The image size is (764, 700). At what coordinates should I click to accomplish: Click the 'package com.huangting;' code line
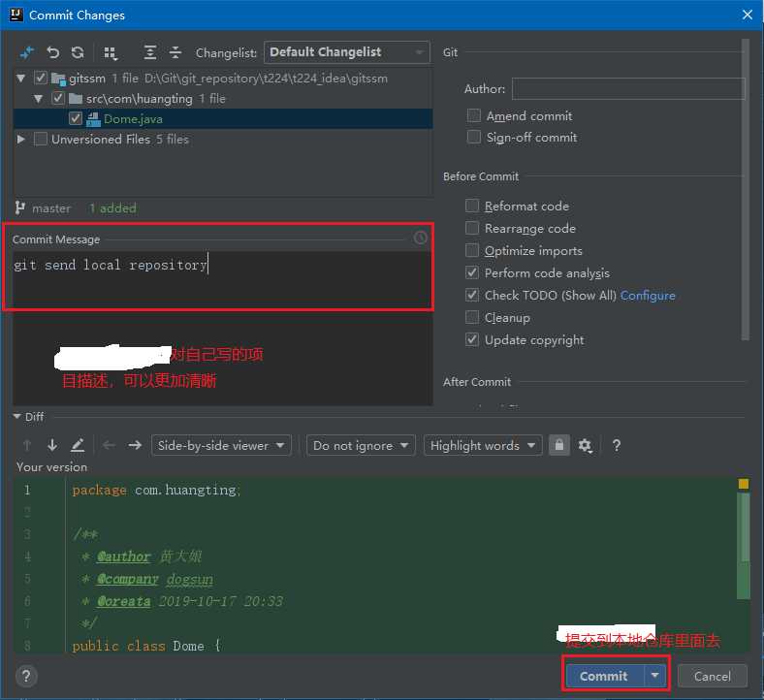pyautogui.click(x=156, y=490)
